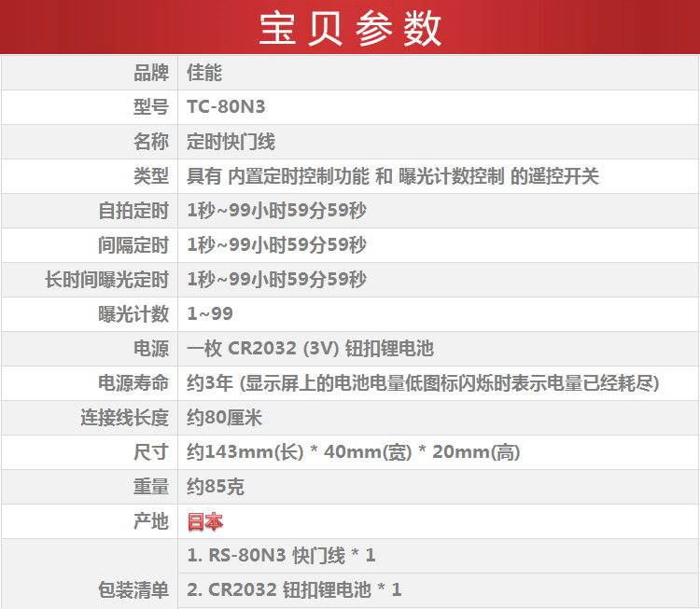The image size is (700, 609).
Task: Click the 间隔定时 row's time range value
Action: pos(277,245)
